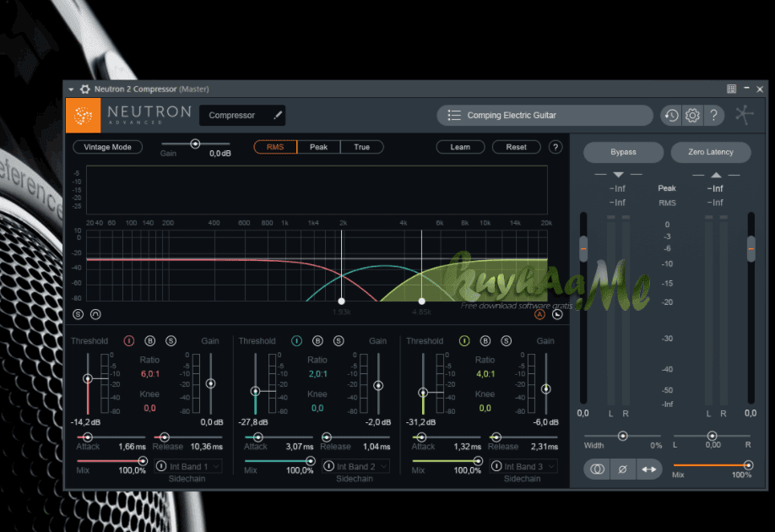
Task: Toggle band 3 power button (green)
Action: 464,340
